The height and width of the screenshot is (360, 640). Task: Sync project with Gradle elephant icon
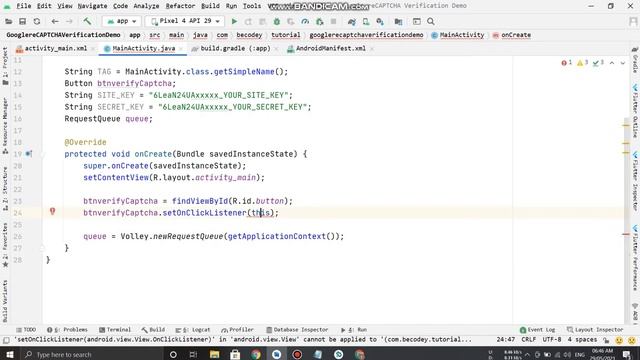351,21
